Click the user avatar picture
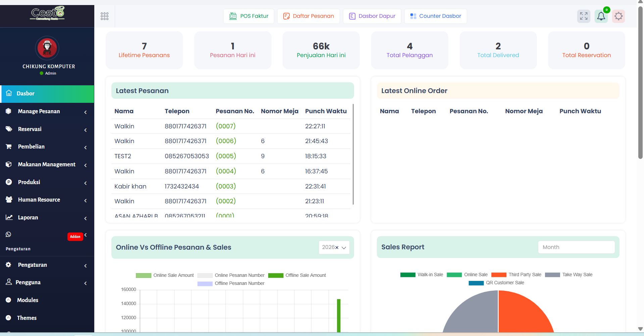Image resolution: width=644 pixels, height=336 pixels. coord(47,48)
